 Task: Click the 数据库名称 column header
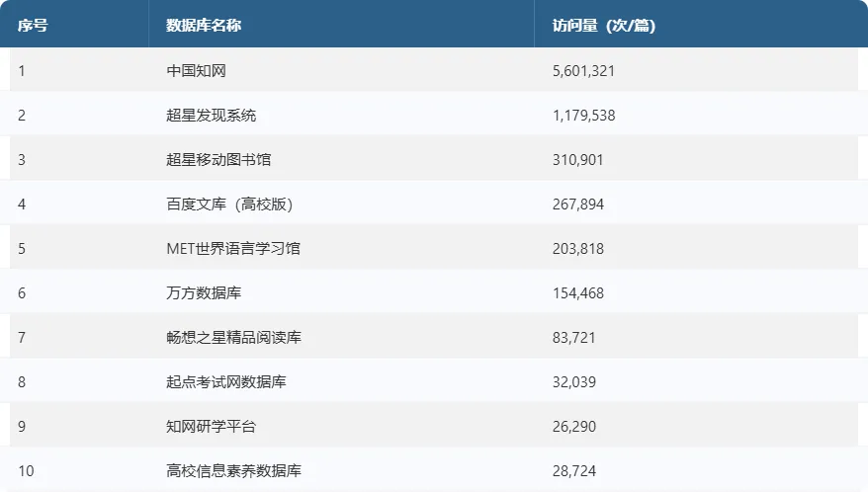coord(204,26)
